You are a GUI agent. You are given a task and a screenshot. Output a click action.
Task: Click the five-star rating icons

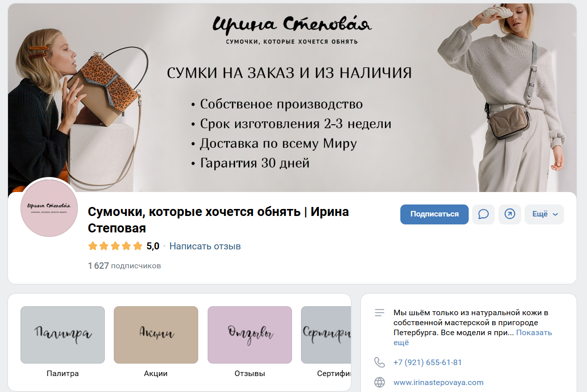115,246
